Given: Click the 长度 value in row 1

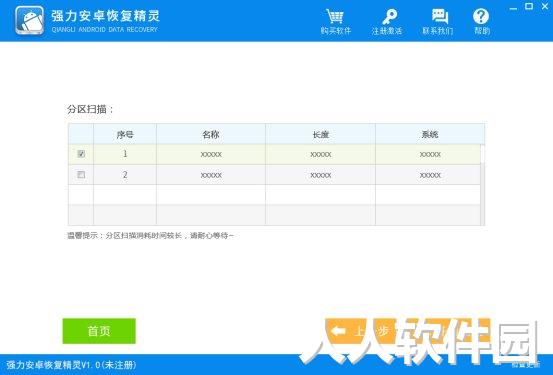Looking at the screenshot, I should [321, 155].
